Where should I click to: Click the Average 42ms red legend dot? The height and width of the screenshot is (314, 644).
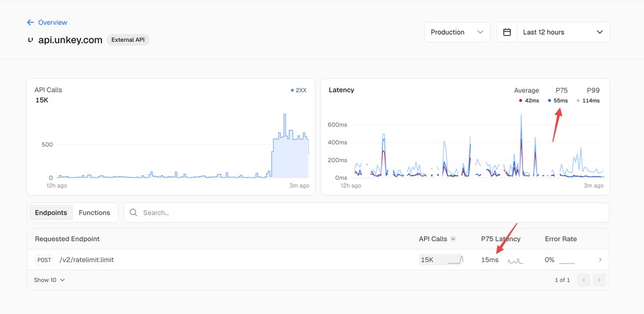tap(520, 101)
